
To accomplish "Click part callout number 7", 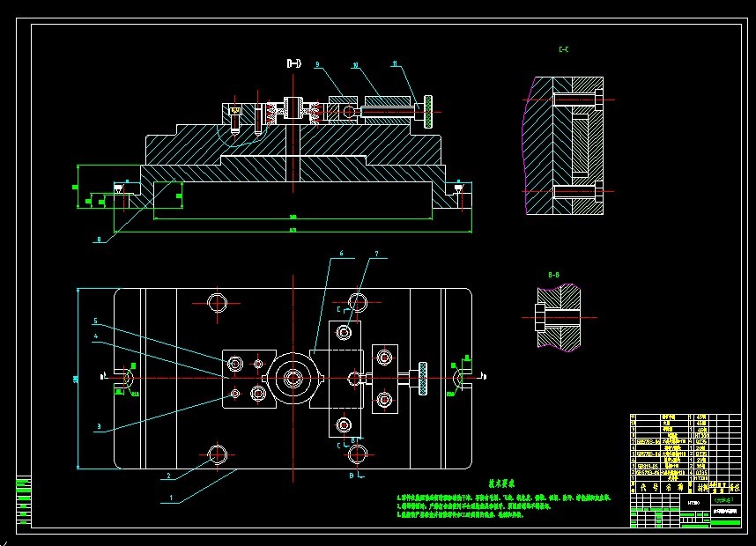I will (x=376, y=254).
